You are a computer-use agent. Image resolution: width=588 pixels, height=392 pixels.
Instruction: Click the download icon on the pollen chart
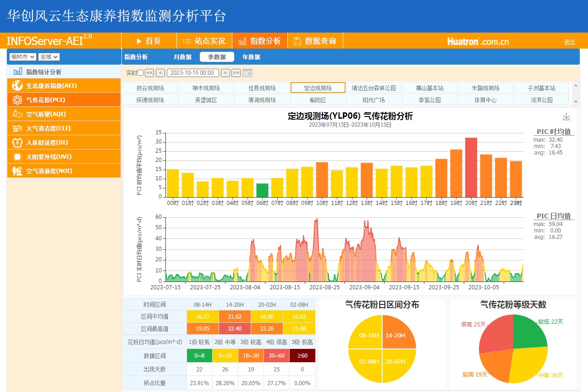tap(566, 116)
